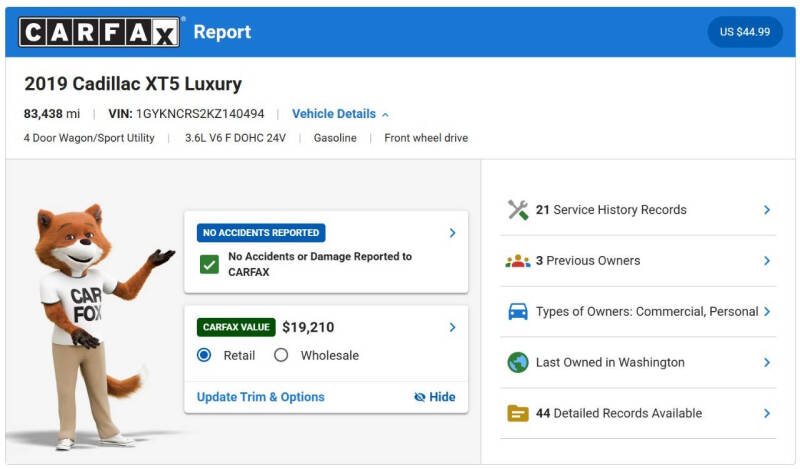
Task: Click the 2019 Cadillac XT5 Luxury title
Action: point(133,84)
